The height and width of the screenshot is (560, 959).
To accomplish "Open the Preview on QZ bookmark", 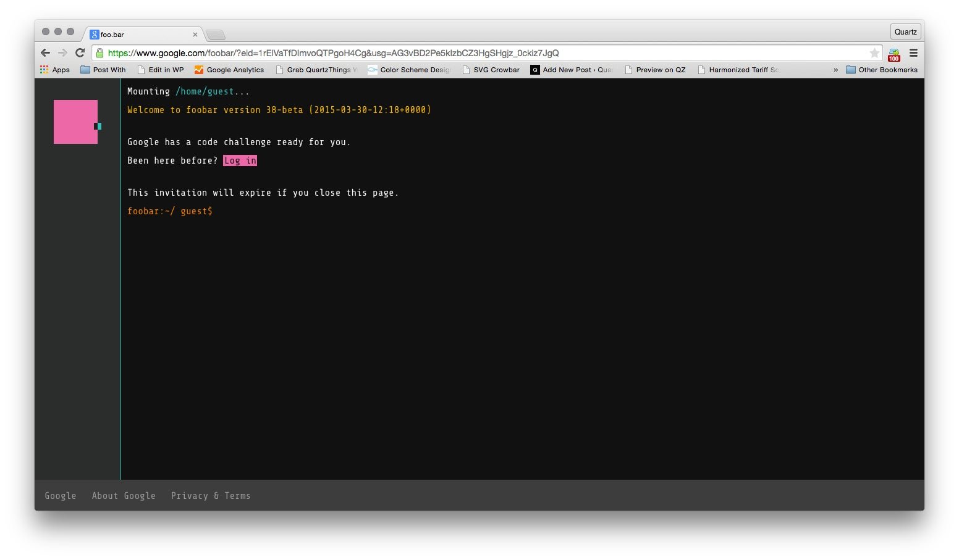I will pyautogui.click(x=656, y=70).
